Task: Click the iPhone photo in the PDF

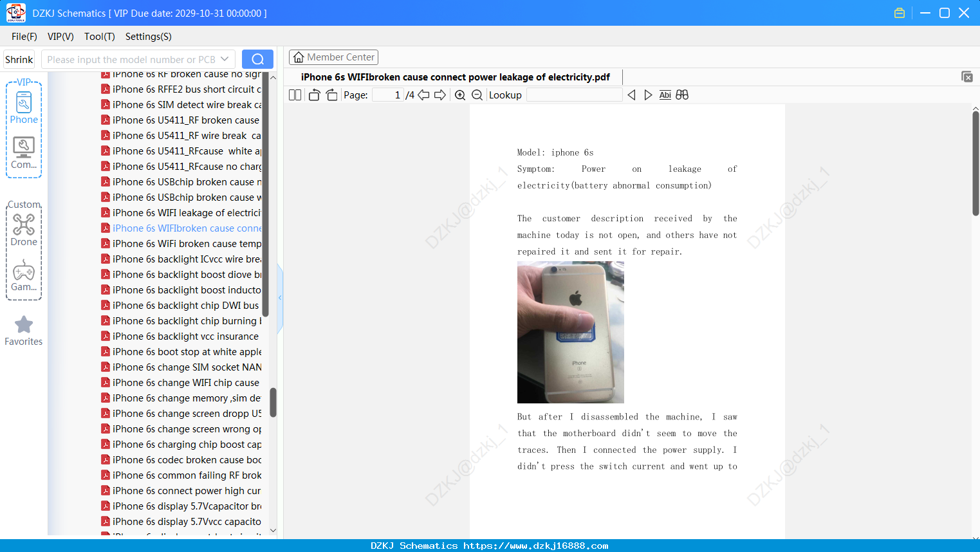Action: (570, 332)
